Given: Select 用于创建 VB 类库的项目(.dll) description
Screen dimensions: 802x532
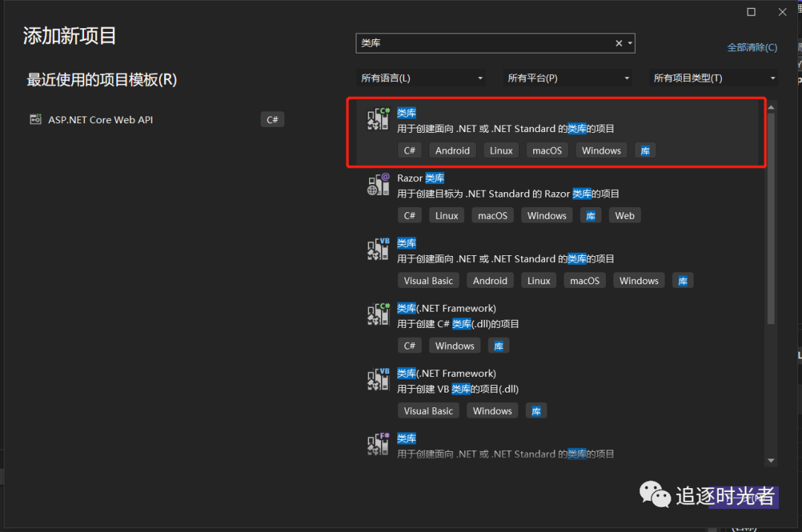Looking at the screenshot, I should [457, 389].
